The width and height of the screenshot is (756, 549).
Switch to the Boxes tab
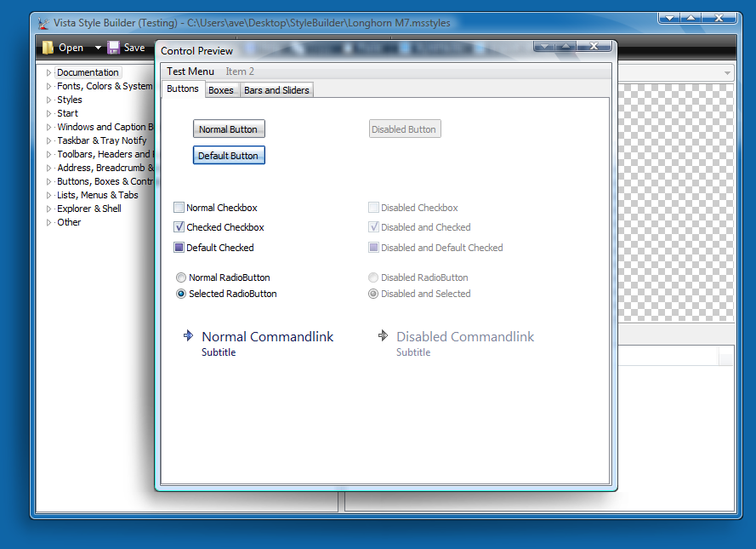[221, 90]
